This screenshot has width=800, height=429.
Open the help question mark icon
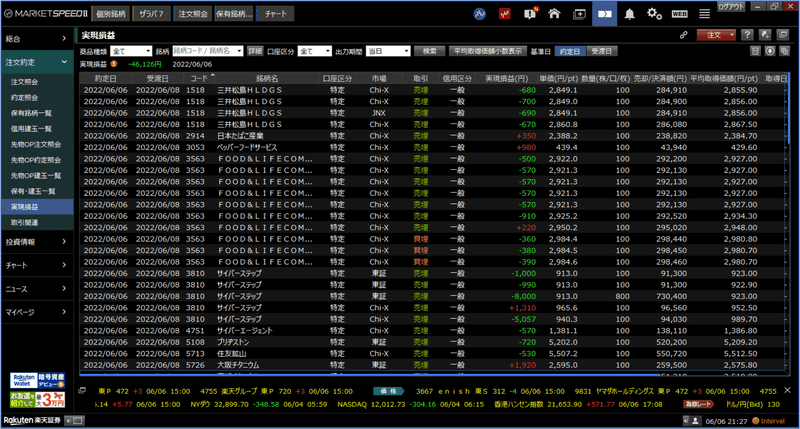pos(747,35)
